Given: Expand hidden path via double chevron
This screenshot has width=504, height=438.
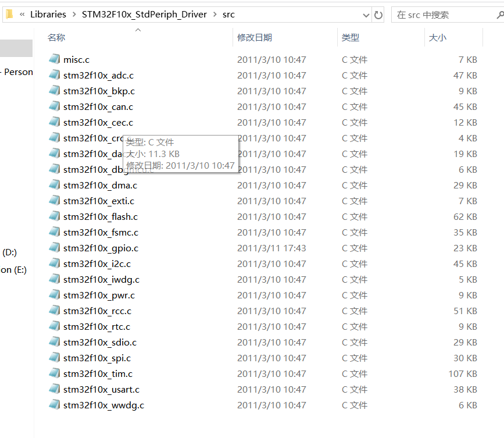Looking at the screenshot, I should (x=22, y=15).
